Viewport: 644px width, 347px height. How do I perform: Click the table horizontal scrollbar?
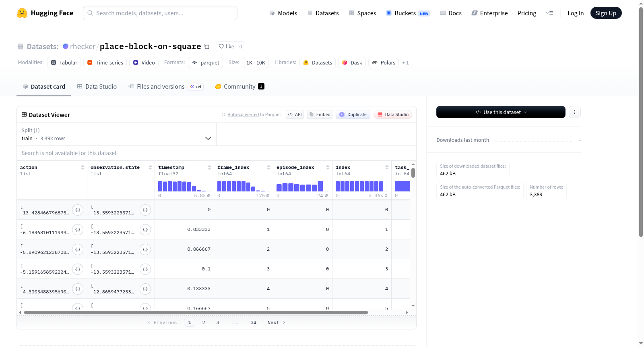pos(196,312)
